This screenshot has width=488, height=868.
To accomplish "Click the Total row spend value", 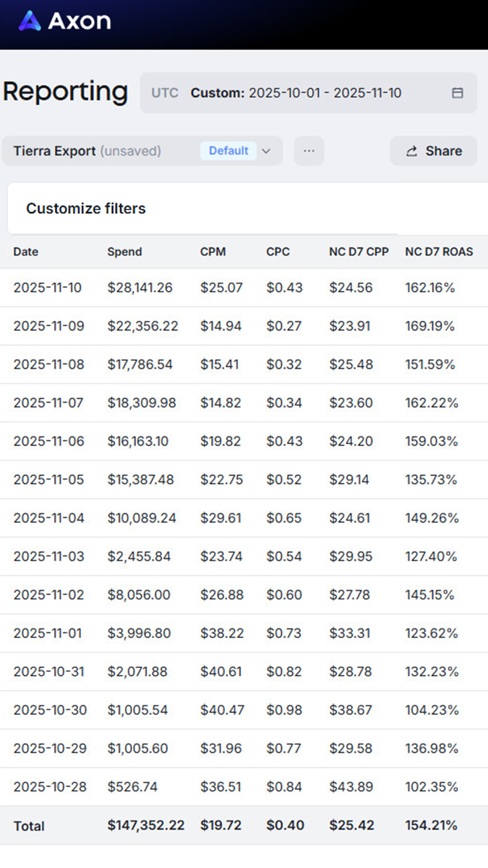I will tap(145, 825).
